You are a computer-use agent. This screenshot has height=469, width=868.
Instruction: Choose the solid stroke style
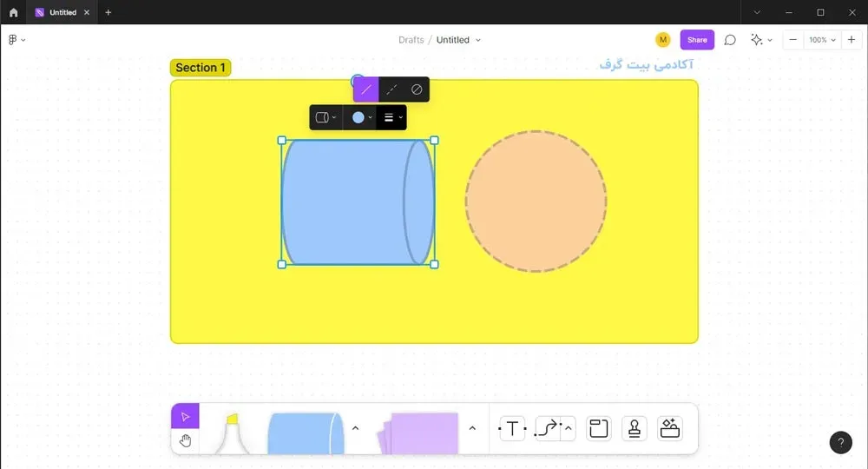(x=366, y=89)
